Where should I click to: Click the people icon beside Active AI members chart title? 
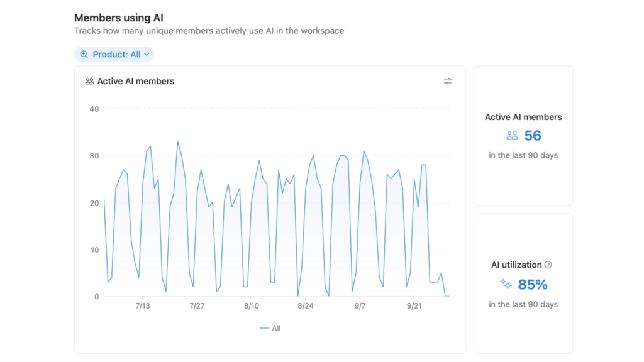click(x=89, y=81)
